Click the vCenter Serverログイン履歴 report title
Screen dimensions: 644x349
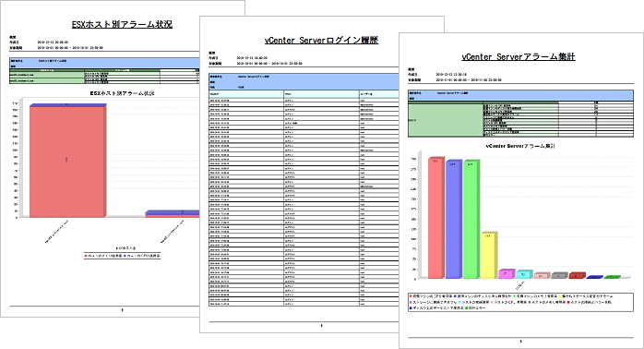[321, 41]
